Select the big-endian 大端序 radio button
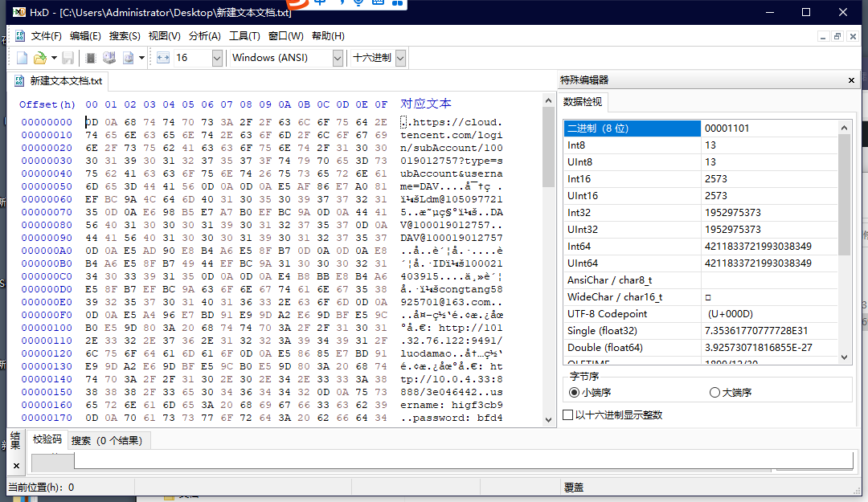The image size is (868, 502). click(x=714, y=392)
